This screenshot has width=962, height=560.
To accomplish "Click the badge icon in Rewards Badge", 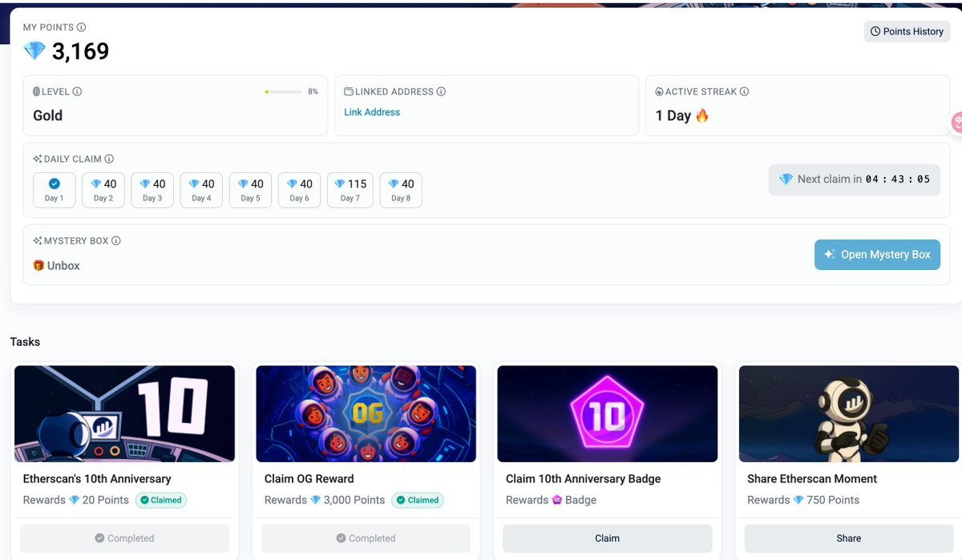I will tap(557, 500).
